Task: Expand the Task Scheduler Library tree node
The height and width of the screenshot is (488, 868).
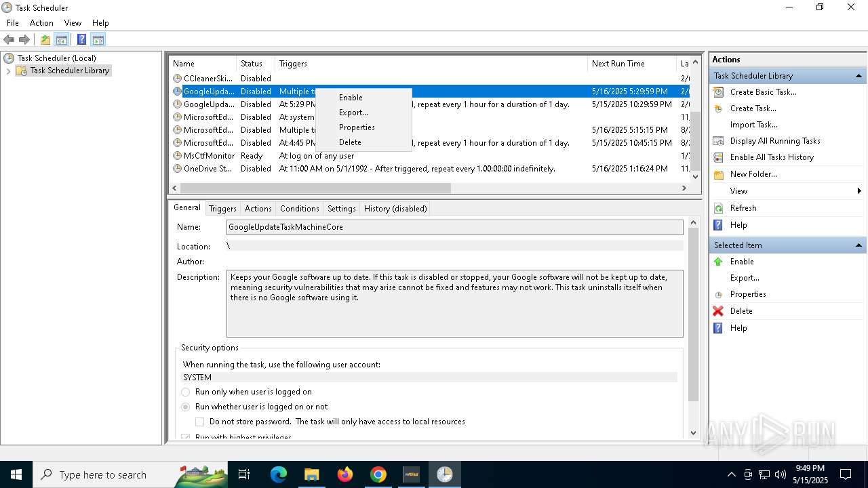Action: pos(8,70)
